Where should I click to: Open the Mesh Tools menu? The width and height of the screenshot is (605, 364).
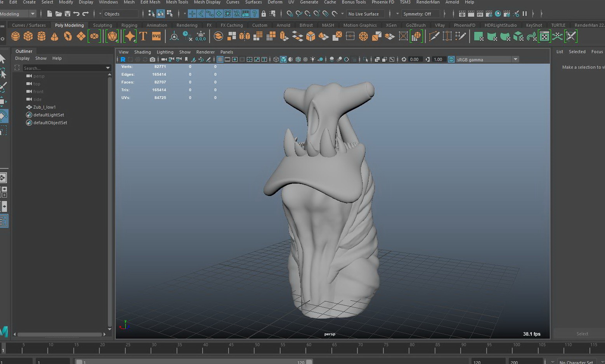coord(177,2)
